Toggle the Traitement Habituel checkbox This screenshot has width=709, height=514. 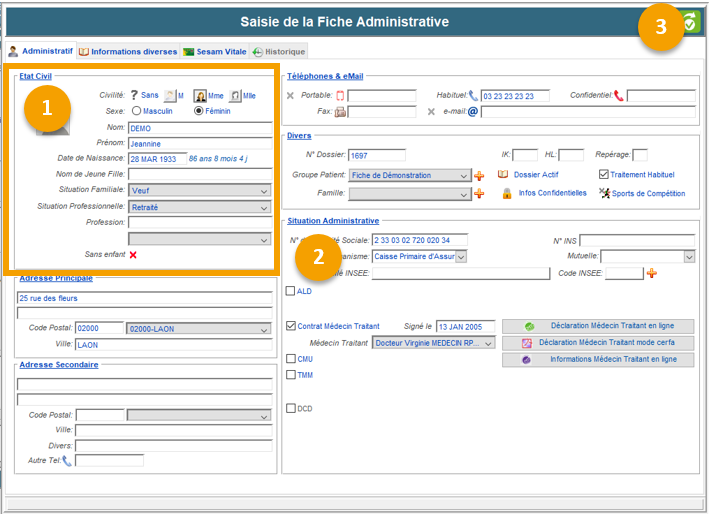pos(603,174)
